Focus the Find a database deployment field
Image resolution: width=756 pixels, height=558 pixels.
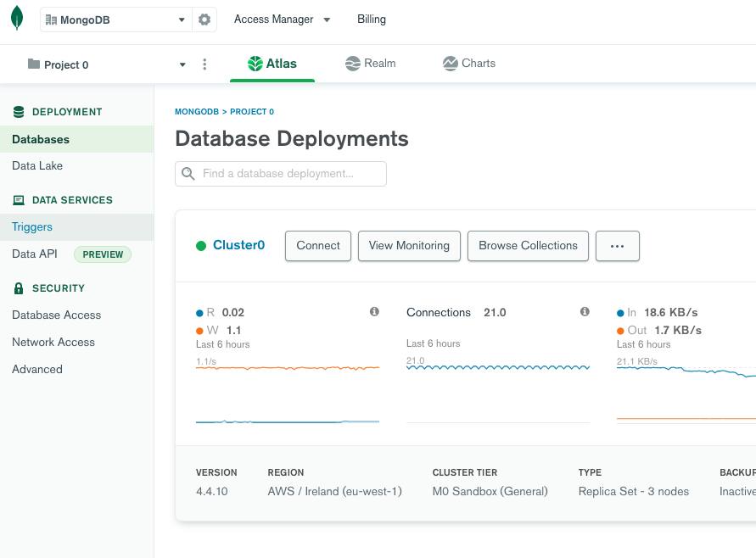281,174
